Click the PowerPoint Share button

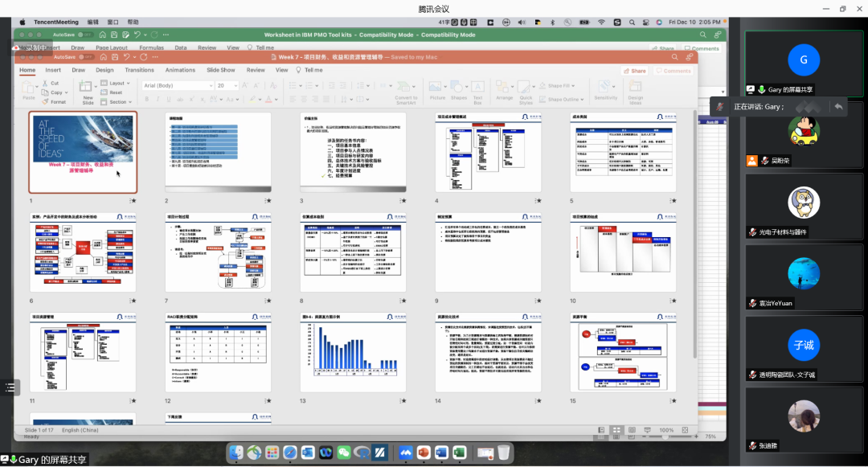635,71
